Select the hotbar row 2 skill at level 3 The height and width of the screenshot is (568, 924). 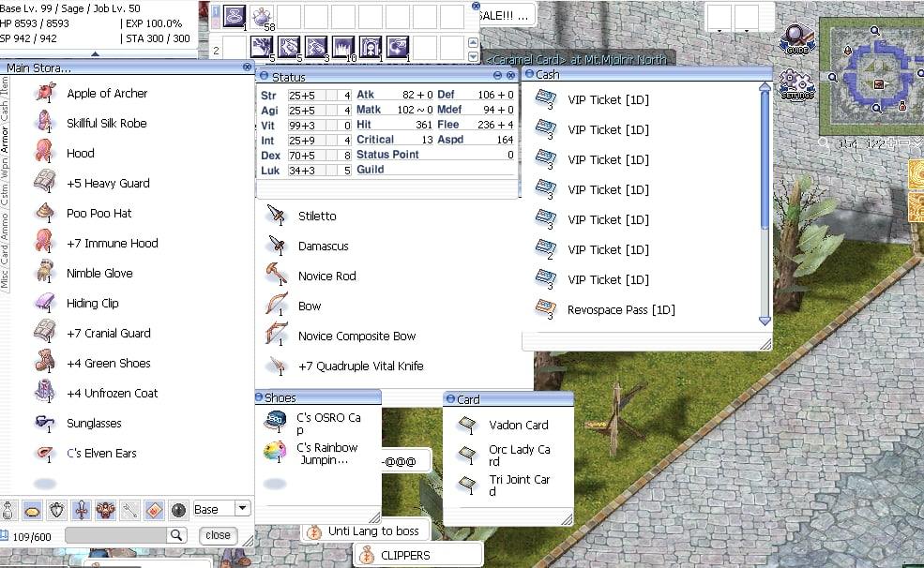click(316, 47)
